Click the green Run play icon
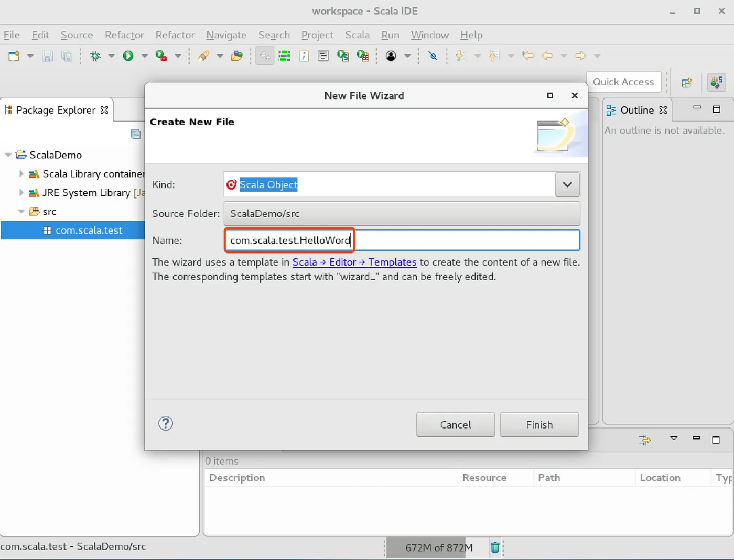Image resolution: width=734 pixels, height=560 pixels. pos(128,56)
